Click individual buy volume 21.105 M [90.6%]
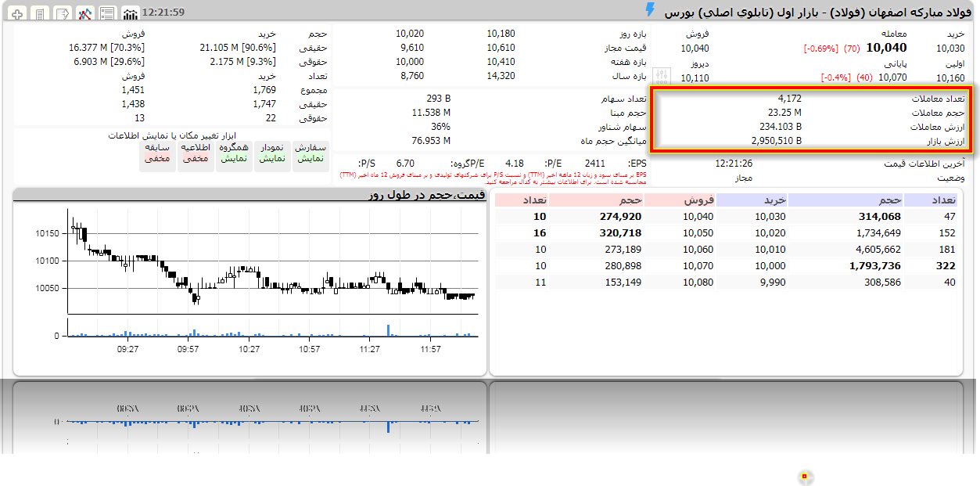Image resolution: width=980 pixels, height=486 pixels. (239, 48)
